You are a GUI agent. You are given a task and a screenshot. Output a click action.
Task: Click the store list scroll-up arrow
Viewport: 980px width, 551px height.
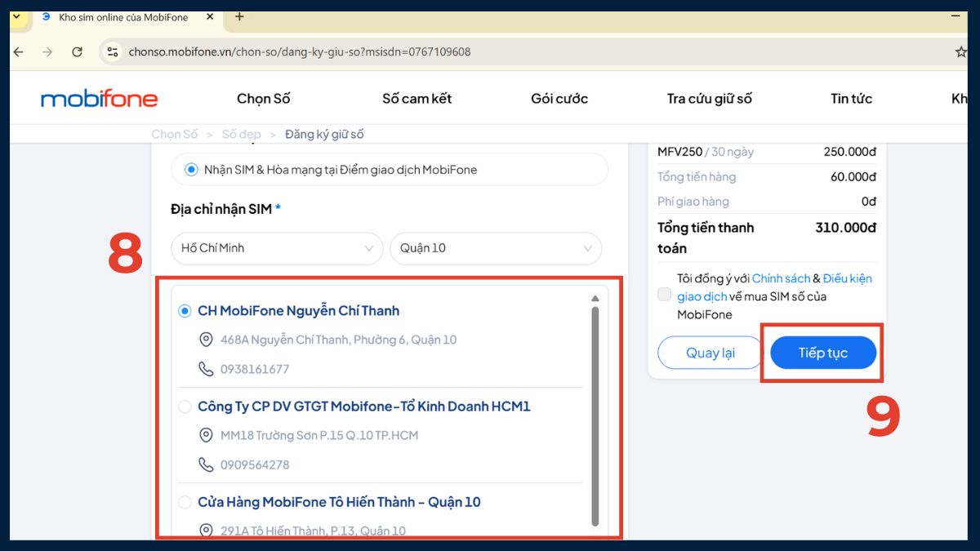click(x=595, y=298)
